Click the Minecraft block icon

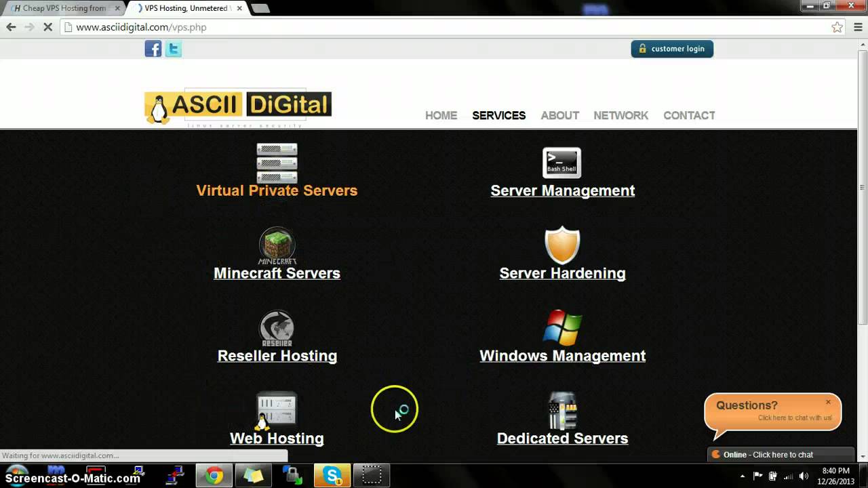(277, 245)
